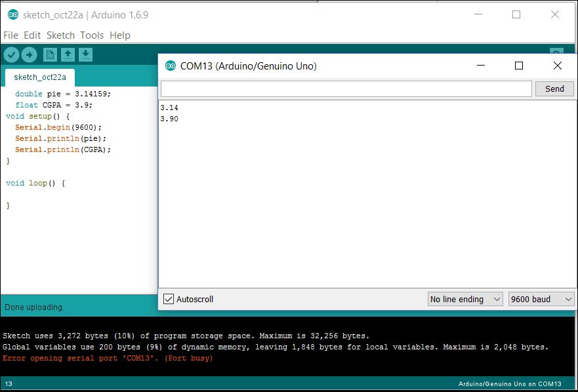The height and width of the screenshot is (392, 578).
Task: Create a new sketch with New icon
Action: tap(50, 55)
